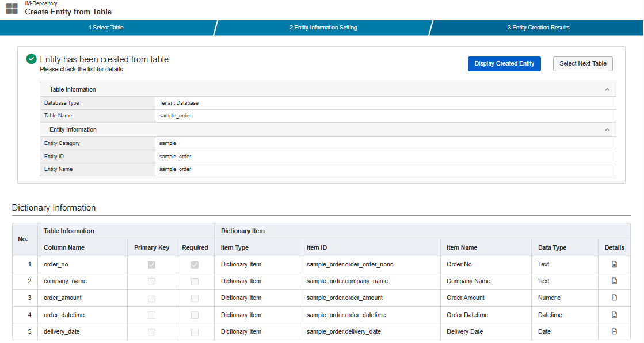Click the Entity ID value sample_order
The width and height of the screenshot is (644, 343).
tap(176, 157)
